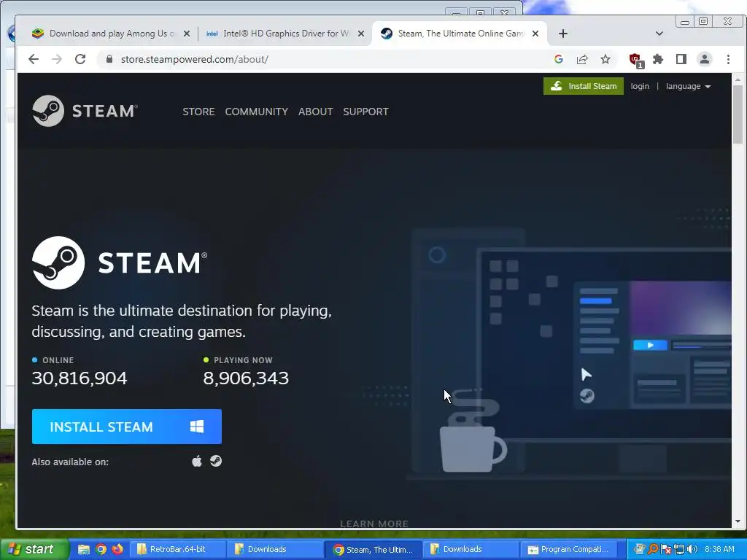Click the LEARN MORE link
Viewport: 747px width, 560px height.
374,524
